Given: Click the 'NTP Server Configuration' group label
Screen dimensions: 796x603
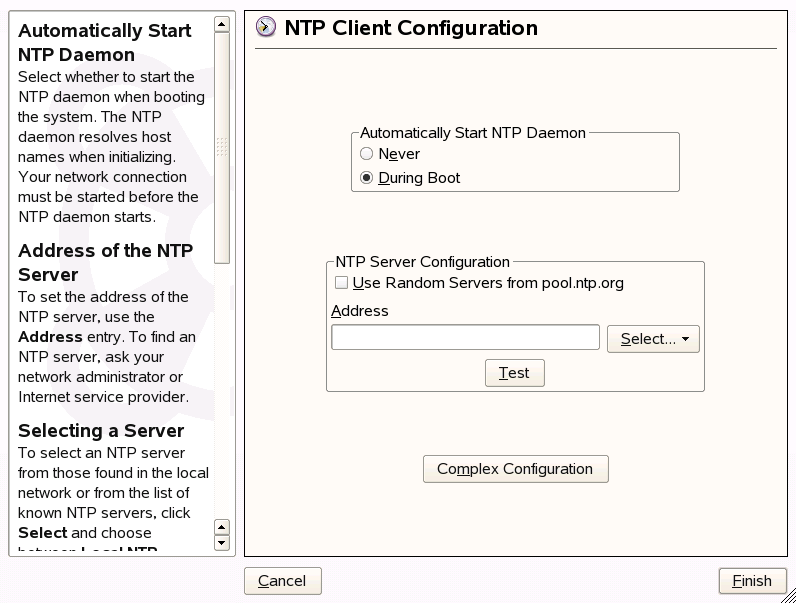Looking at the screenshot, I should pos(423,262).
